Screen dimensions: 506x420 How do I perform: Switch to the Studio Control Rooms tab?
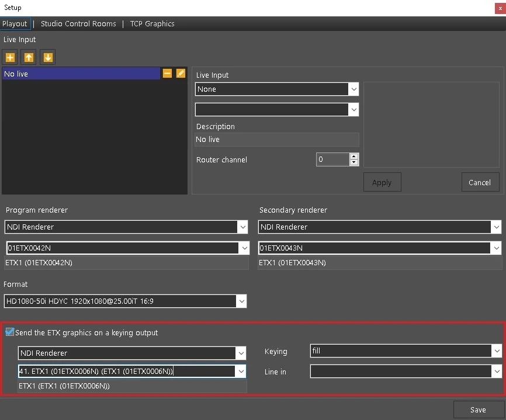(x=78, y=24)
